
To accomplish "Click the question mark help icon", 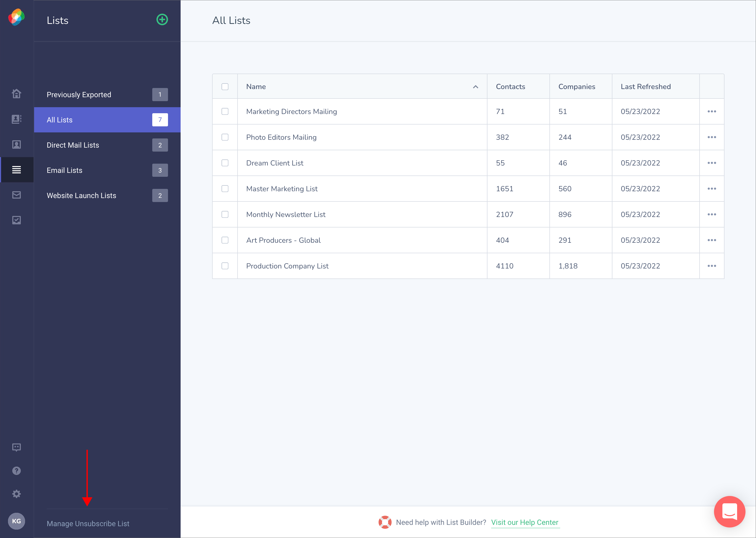I will (x=17, y=471).
